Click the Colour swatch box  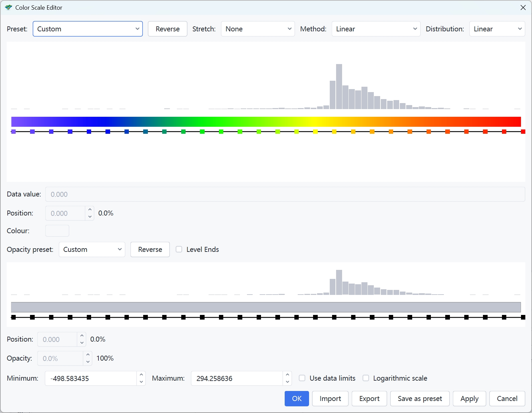click(x=57, y=231)
